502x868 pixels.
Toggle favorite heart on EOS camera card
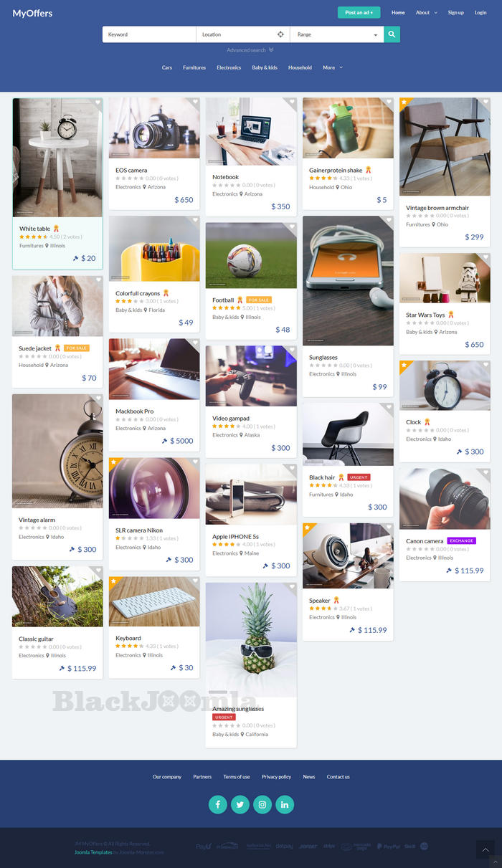[195, 102]
